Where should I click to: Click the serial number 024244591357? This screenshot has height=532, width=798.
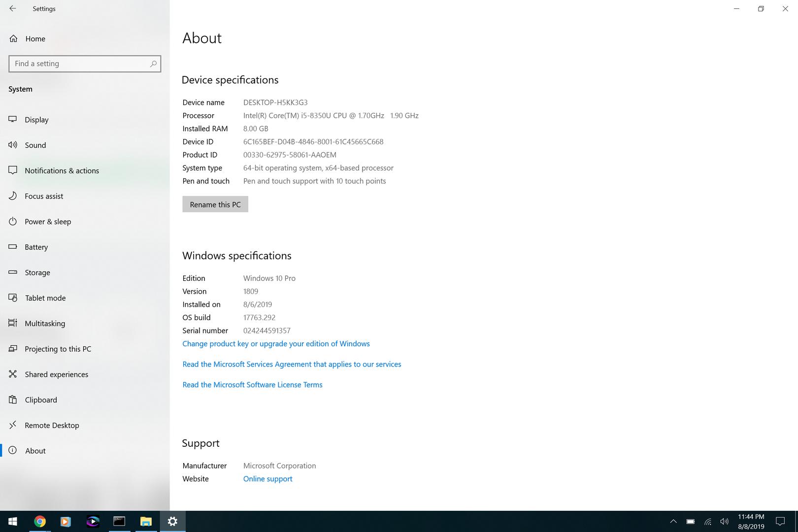point(267,331)
